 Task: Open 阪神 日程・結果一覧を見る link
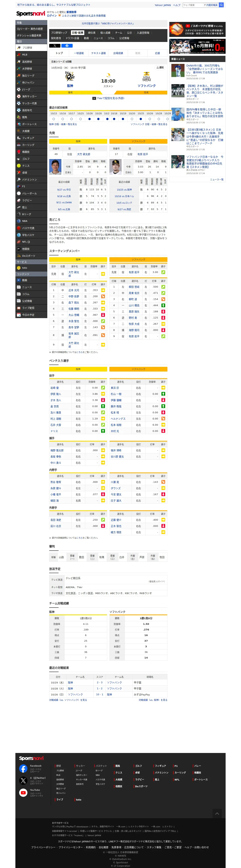(x=63, y=124)
